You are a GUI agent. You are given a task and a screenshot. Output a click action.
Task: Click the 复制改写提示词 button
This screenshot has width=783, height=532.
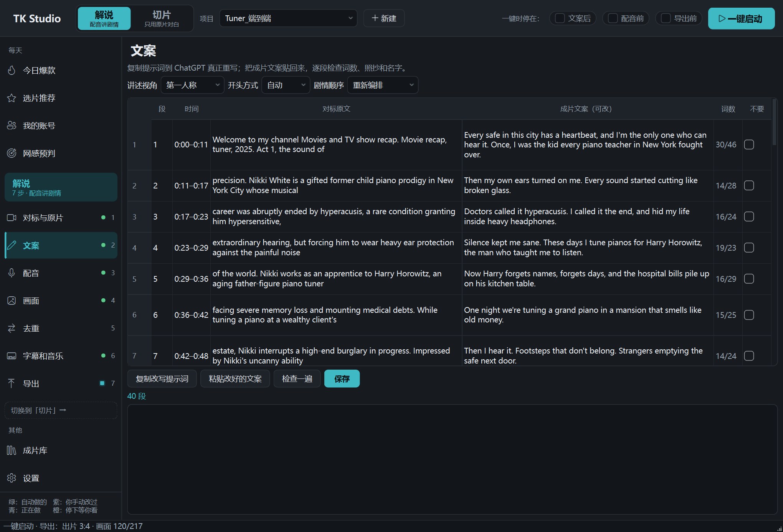pos(162,379)
